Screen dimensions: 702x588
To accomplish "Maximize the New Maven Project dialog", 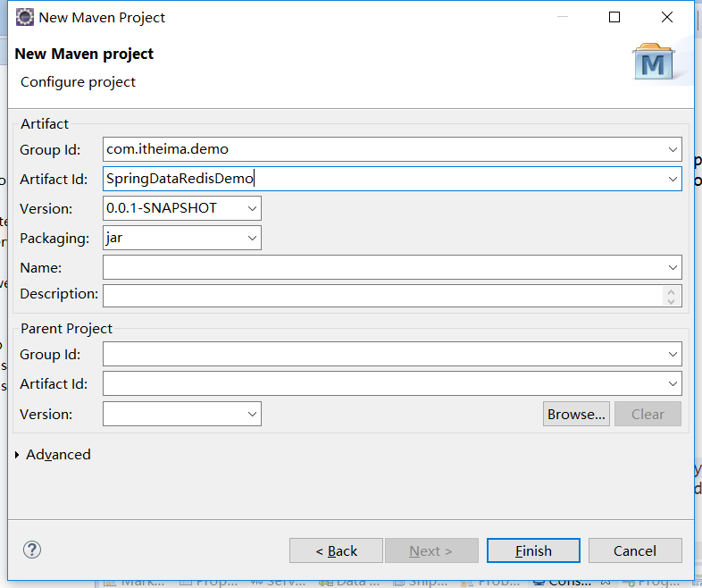I will [614, 17].
